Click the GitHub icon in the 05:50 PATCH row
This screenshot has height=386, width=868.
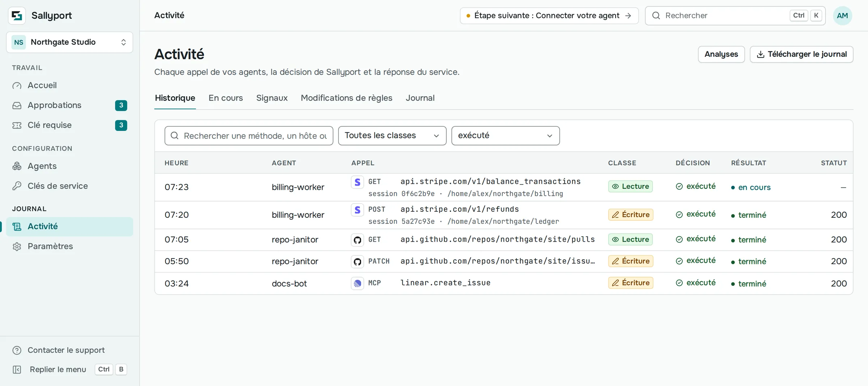[x=357, y=262]
